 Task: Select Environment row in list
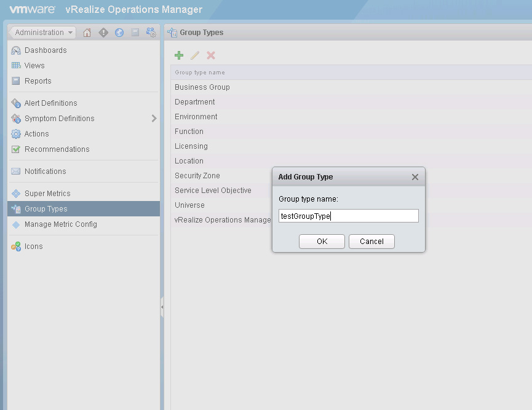point(351,117)
